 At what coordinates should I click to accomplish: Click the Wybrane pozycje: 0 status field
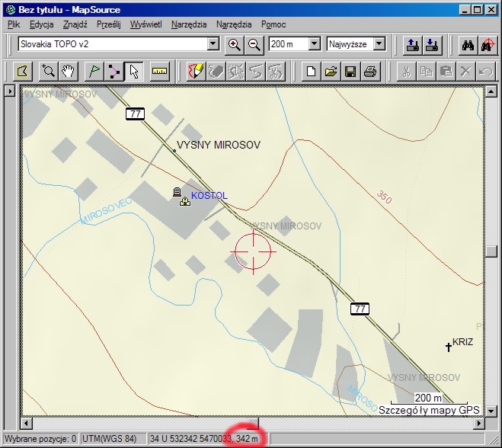(40, 438)
